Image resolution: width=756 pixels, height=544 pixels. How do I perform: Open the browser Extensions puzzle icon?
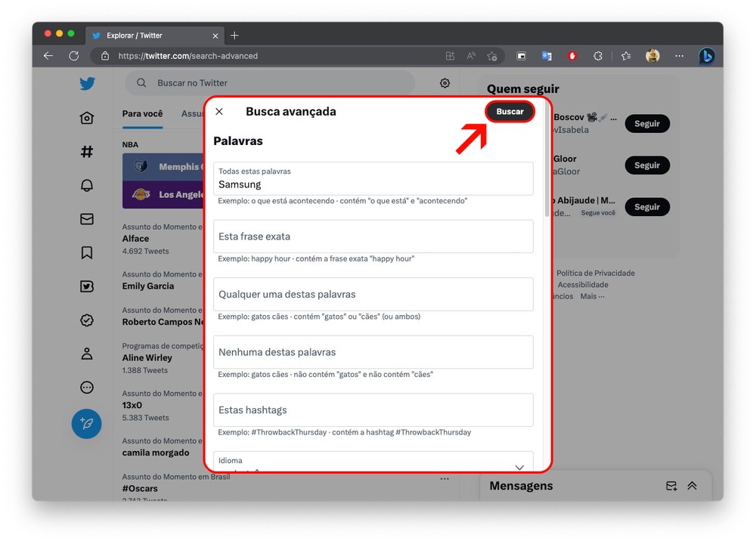pos(598,56)
